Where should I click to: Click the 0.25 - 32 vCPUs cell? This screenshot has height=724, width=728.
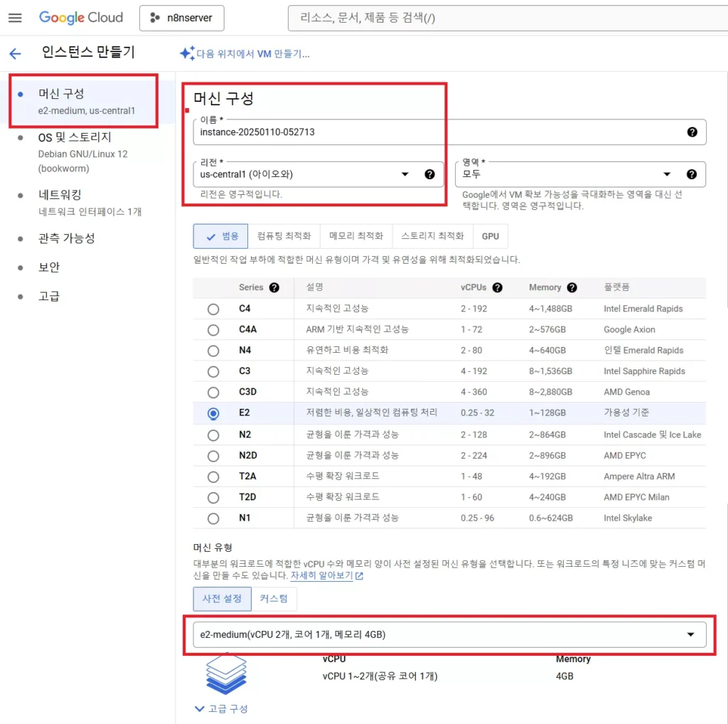point(477,413)
